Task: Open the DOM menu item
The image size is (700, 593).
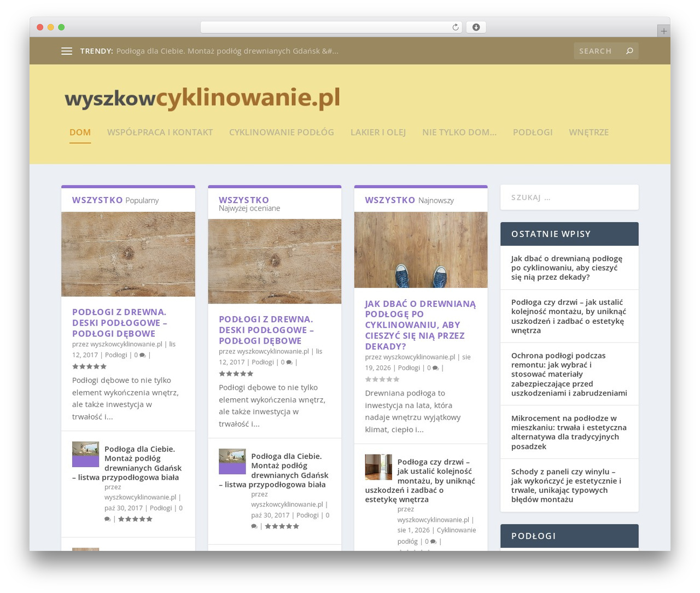Action: 80,132
